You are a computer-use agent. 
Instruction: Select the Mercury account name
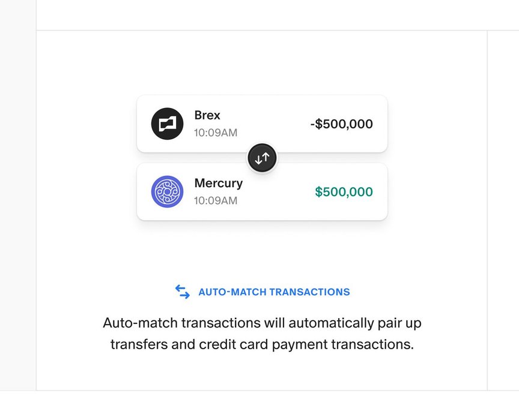click(x=219, y=183)
